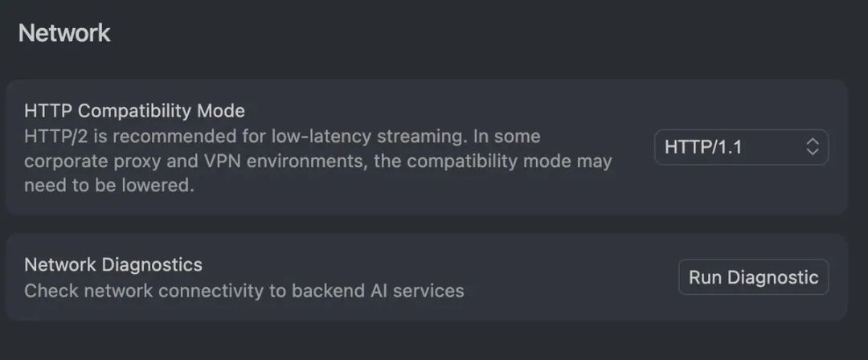Select the Network section heading
This screenshot has height=360, width=868.
click(64, 33)
